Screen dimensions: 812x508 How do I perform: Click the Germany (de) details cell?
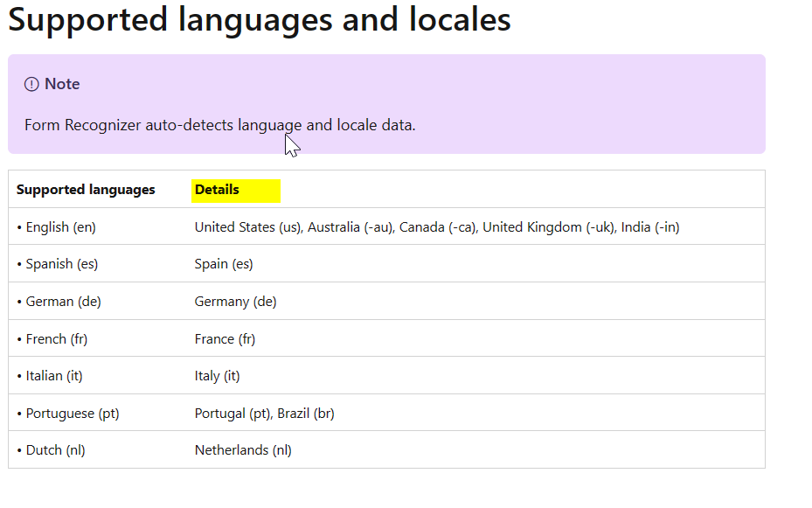coord(235,302)
